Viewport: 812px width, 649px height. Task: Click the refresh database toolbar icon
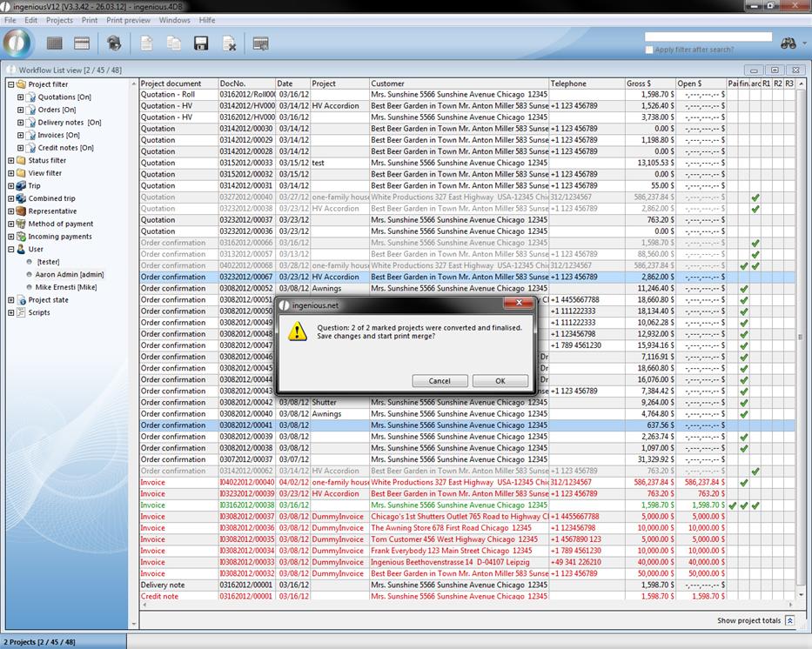(x=114, y=43)
